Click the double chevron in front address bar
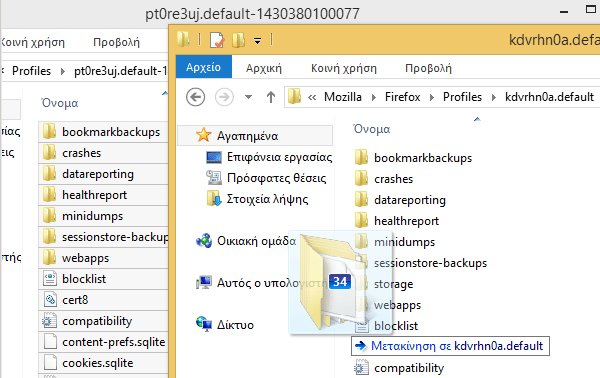The height and width of the screenshot is (378, 600). (312, 98)
